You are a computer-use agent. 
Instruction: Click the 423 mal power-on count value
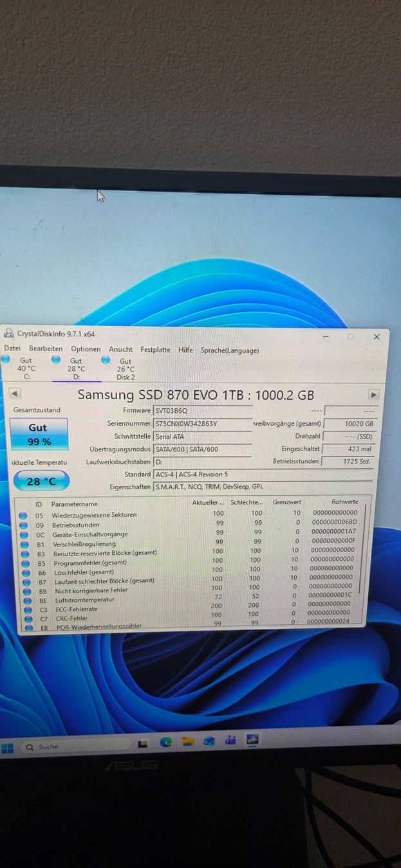[350, 449]
